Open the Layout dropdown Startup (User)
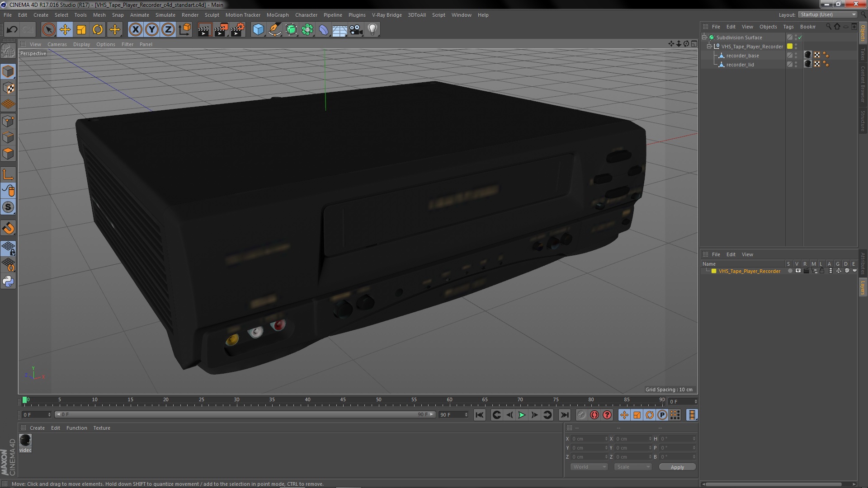Image resolution: width=868 pixels, height=488 pixels. pyautogui.click(x=828, y=14)
